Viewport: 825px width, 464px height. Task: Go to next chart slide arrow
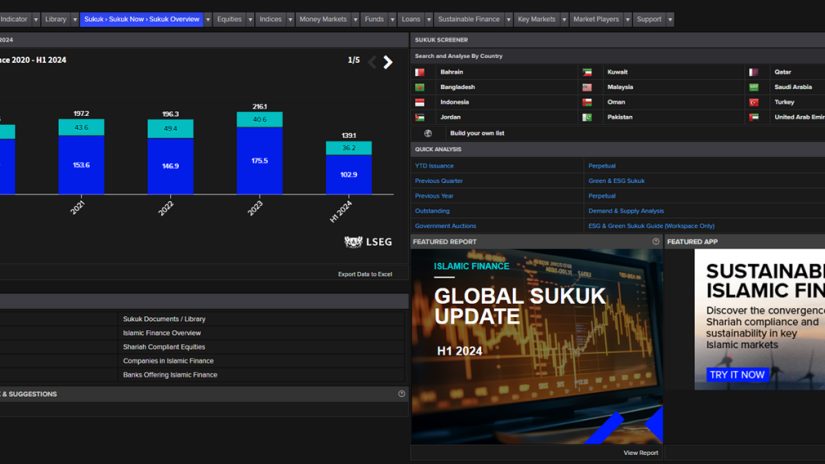point(388,62)
